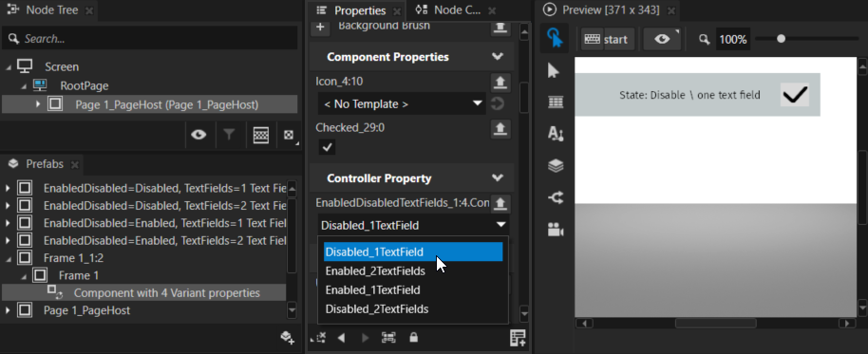Image resolution: width=868 pixels, height=354 pixels.
Task: Click the leftmost icon in Properties bottom bar
Action: click(319, 338)
